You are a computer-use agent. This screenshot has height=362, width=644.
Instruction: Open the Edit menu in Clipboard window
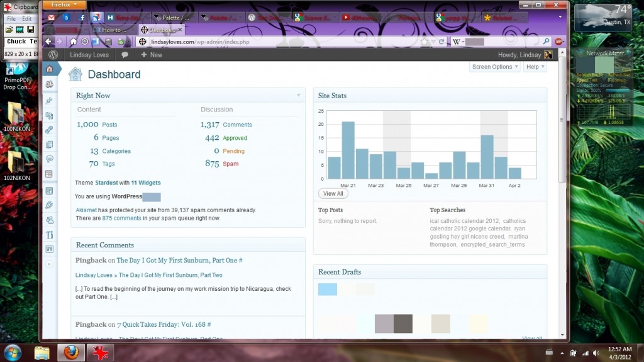tap(26, 19)
